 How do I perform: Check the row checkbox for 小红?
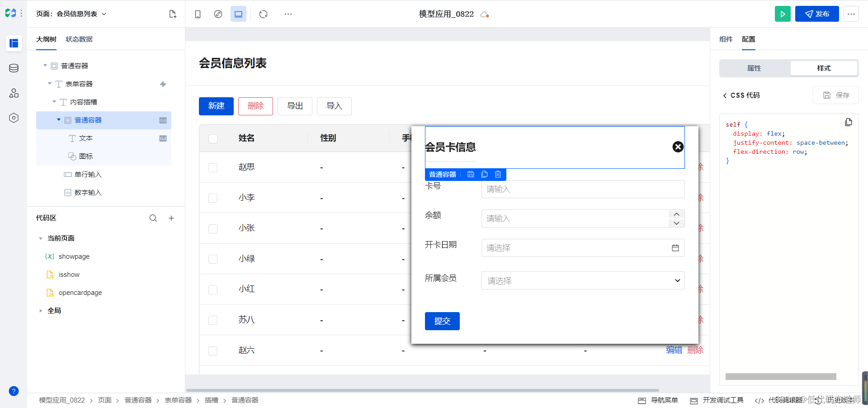point(213,290)
